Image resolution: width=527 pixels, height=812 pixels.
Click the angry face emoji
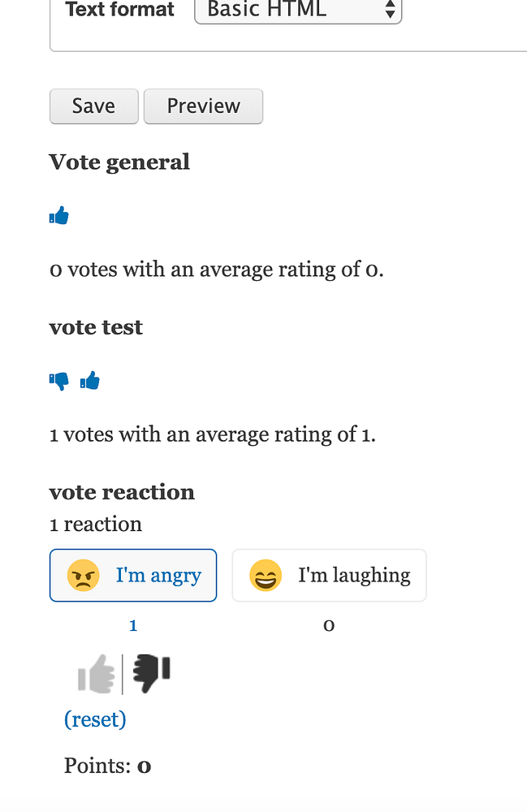click(x=83, y=576)
